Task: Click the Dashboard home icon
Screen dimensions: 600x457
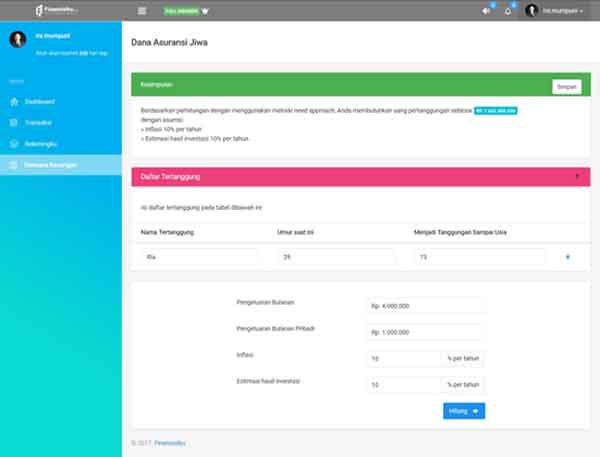Action: (x=13, y=102)
